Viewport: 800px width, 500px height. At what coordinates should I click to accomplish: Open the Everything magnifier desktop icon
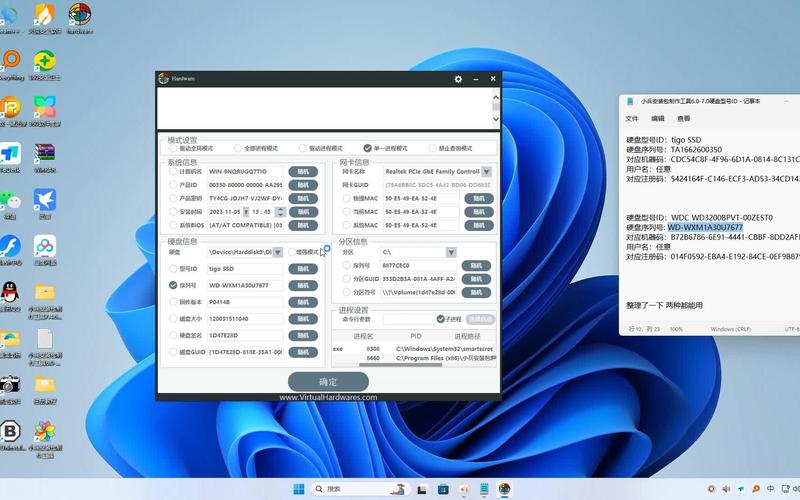(11, 65)
